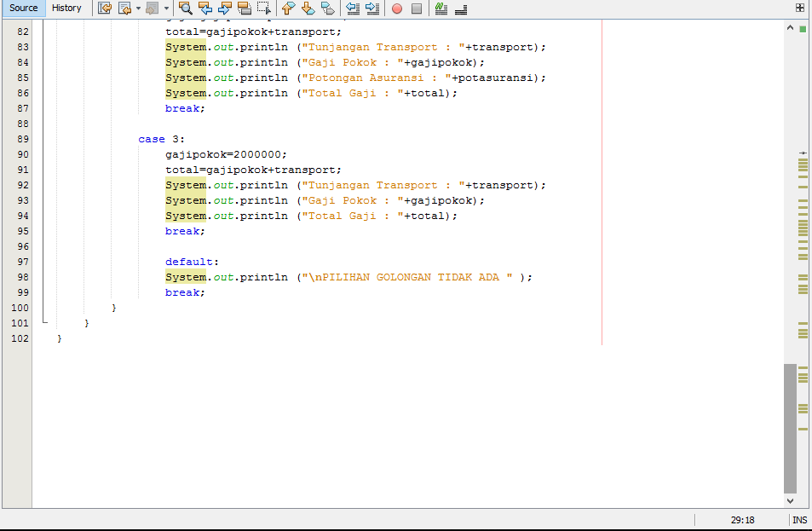Screen dimensions: 812x531
Task: Toggle a bookmark on the current line
Action: click(x=328, y=9)
